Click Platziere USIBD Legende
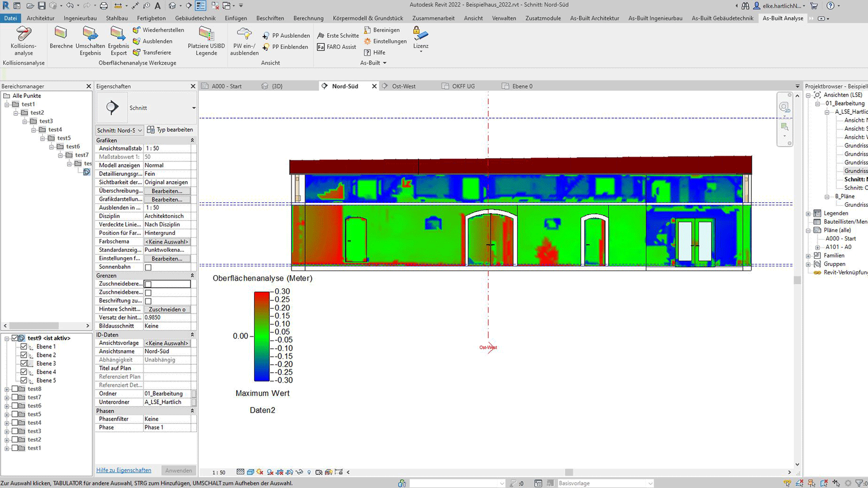The image size is (868, 488). point(206,41)
